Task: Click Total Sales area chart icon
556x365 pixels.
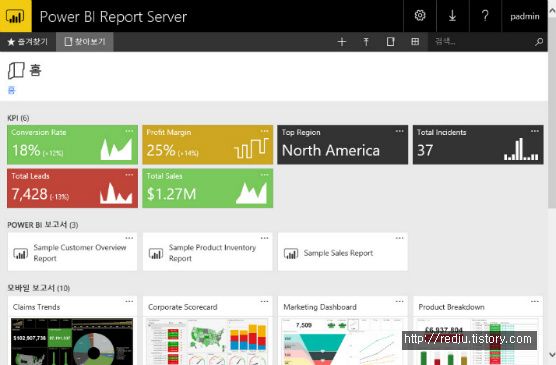Action: (251, 193)
